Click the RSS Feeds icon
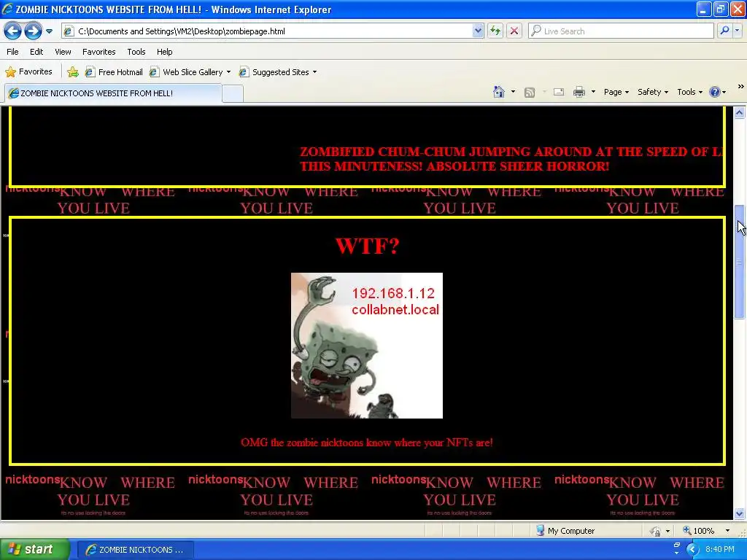 coord(530,93)
